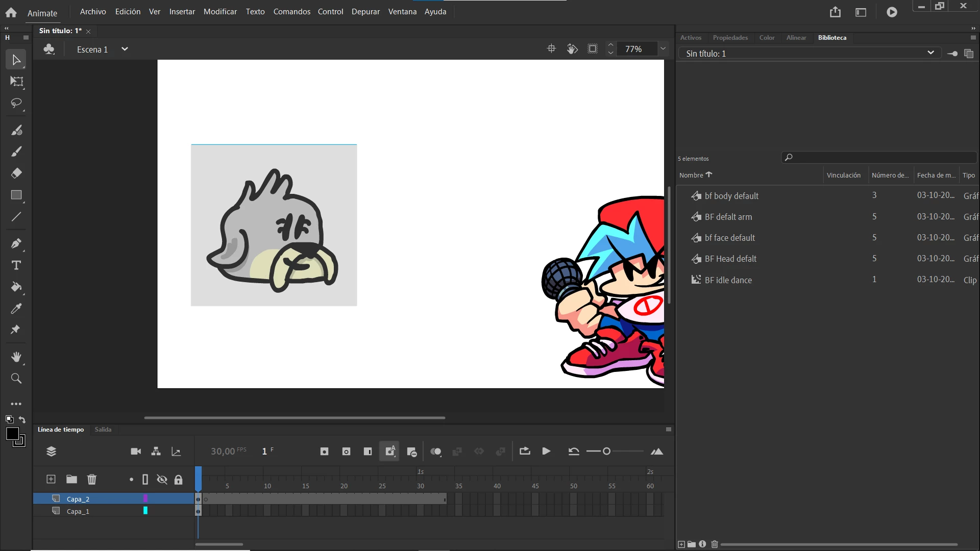Image resolution: width=980 pixels, height=551 pixels.
Task: Toggle hide all layers eye icon
Action: (x=162, y=480)
